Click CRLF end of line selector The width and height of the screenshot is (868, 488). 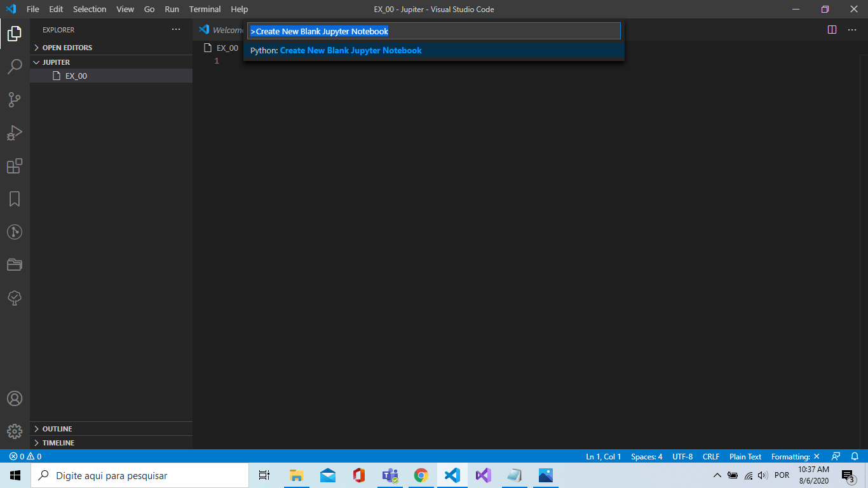click(711, 456)
